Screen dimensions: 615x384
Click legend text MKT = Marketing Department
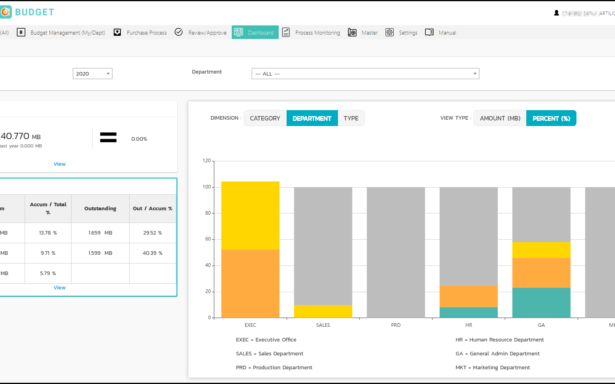493,368
